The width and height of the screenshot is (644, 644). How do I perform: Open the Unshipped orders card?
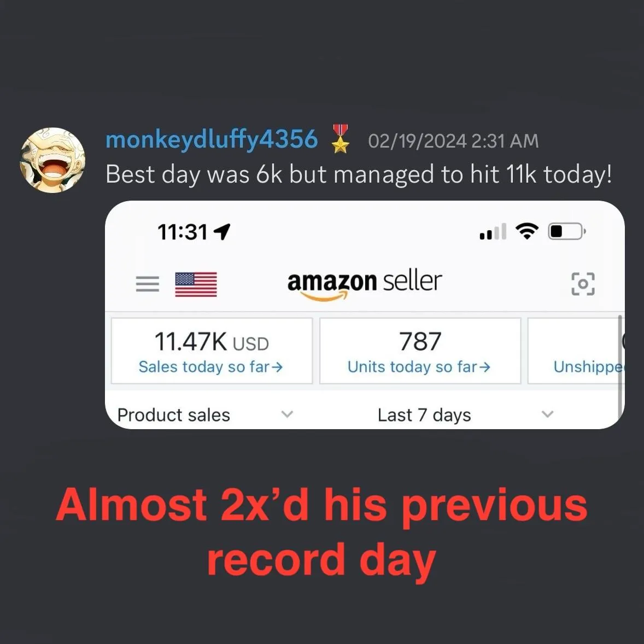(576, 351)
